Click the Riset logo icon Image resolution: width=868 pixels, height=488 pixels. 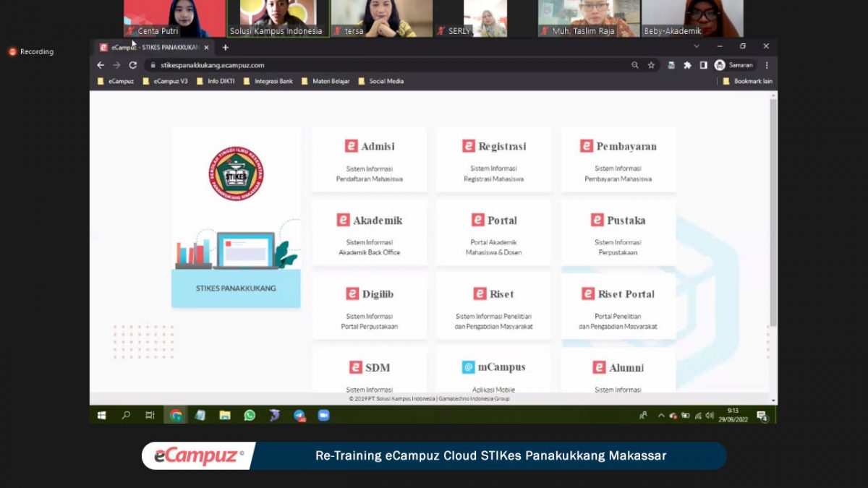480,294
